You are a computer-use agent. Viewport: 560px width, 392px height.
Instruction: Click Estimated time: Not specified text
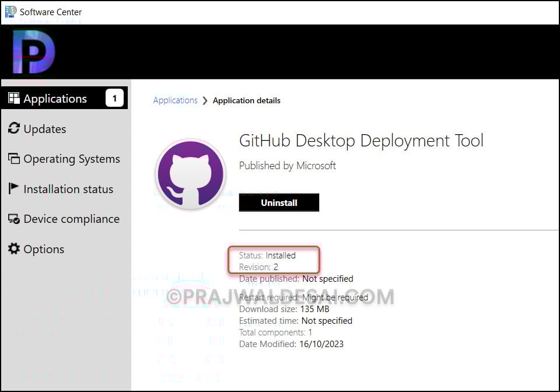tap(296, 321)
